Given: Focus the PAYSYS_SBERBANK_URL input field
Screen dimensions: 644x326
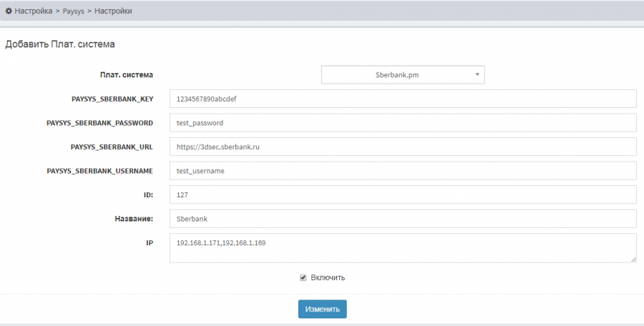Looking at the screenshot, I should [403, 147].
